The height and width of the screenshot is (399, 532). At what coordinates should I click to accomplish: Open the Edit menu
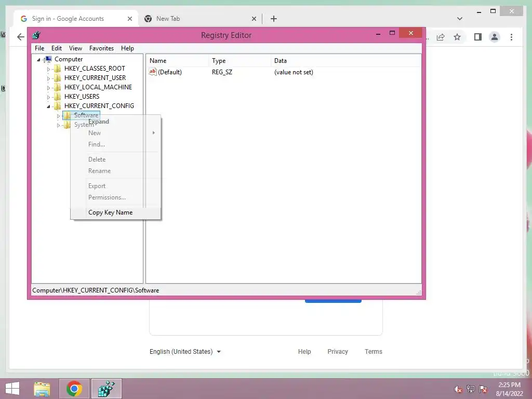click(56, 48)
